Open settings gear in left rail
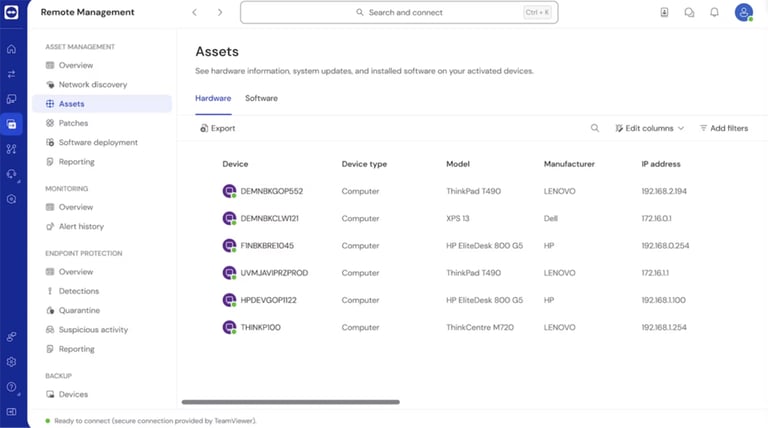Image resolution: width=768 pixels, height=428 pixels. coord(11,362)
